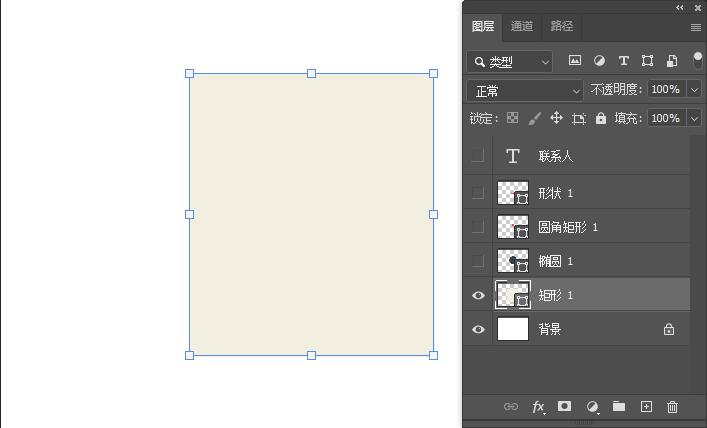Click the 圆角矩形 1 layer thumbnail
Screen dimensions: 707x428
point(513,227)
